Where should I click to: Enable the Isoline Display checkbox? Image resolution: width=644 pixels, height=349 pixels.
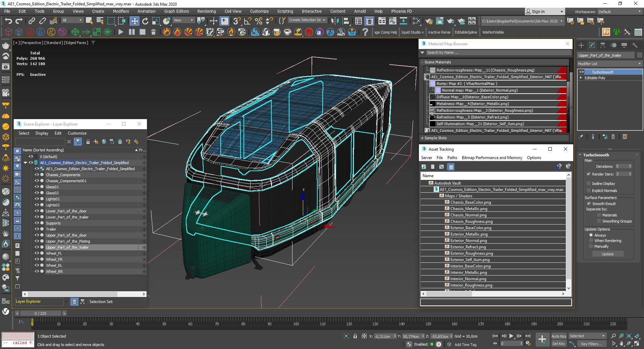(x=589, y=184)
